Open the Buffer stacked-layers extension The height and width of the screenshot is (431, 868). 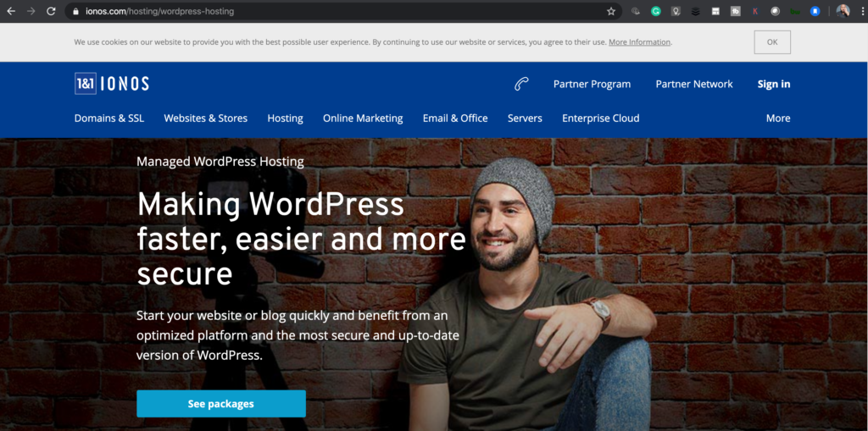click(x=695, y=11)
